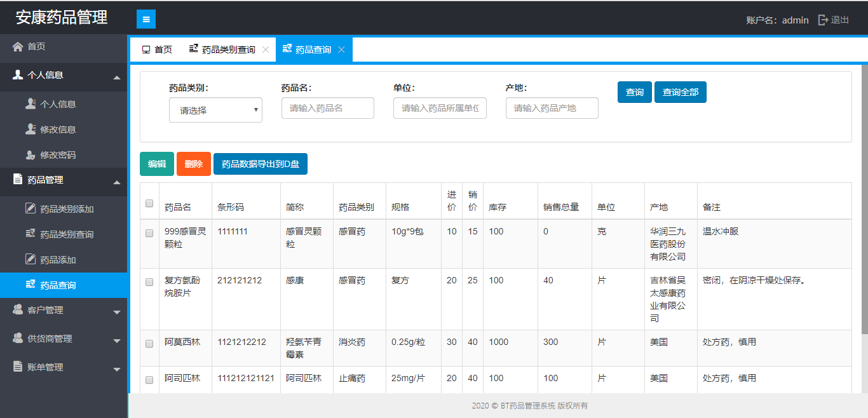Click the 退出 logout link
The width and height of the screenshot is (868, 418).
pos(834,20)
